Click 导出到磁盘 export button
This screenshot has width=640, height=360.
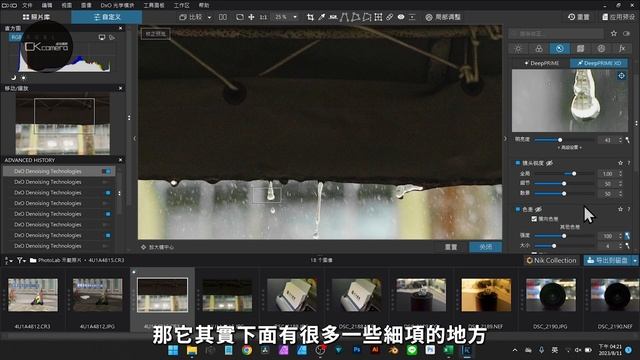pyautogui.click(x=608, y=260)
